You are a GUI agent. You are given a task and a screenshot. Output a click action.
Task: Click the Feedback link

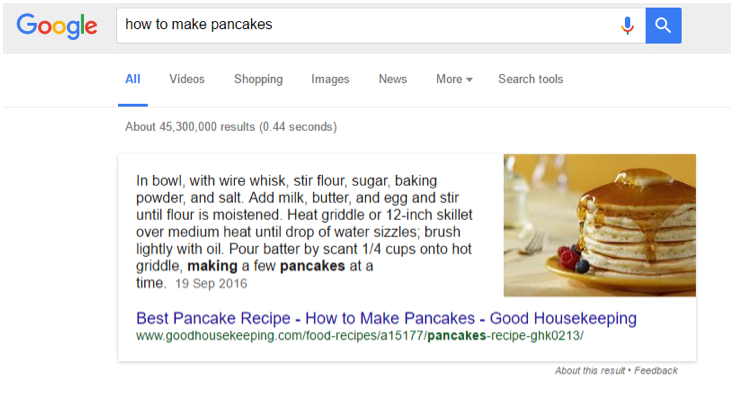[x=656, y=370]
